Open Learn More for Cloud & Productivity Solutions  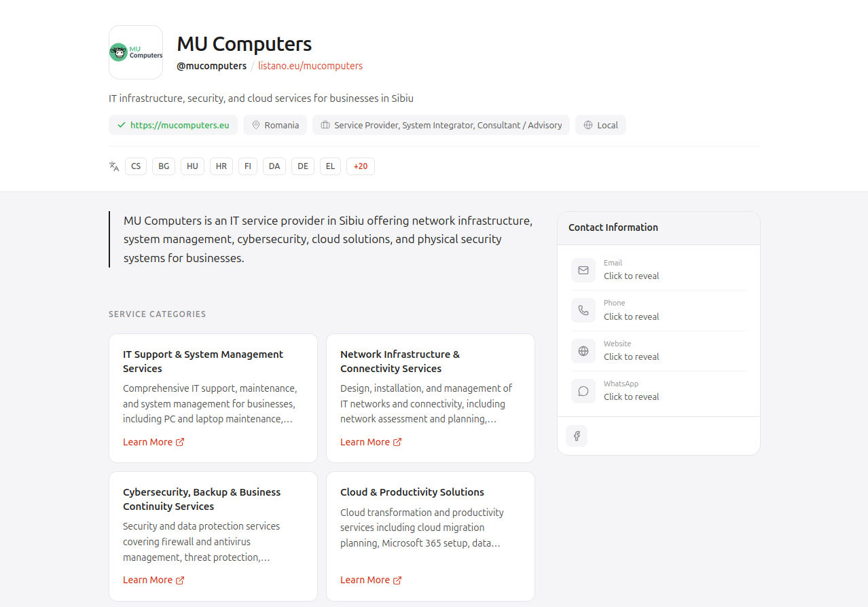(x=371, y=580)
